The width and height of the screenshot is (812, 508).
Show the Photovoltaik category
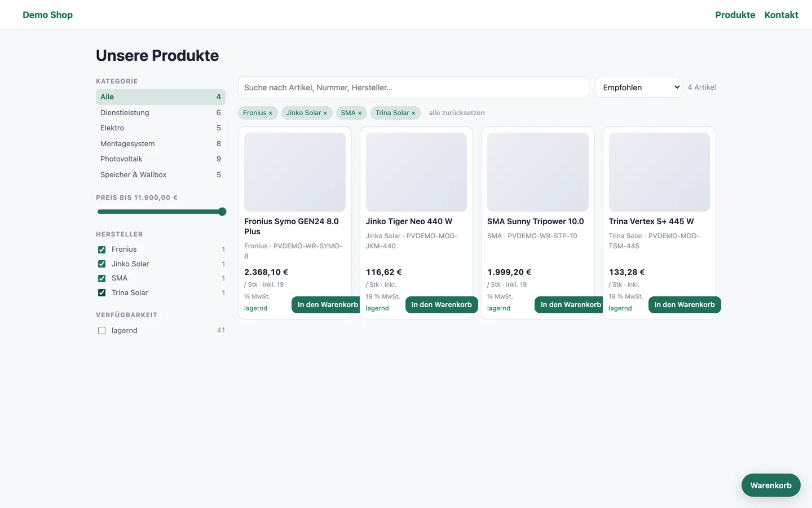pyautogui.click(x=161, y=159)
